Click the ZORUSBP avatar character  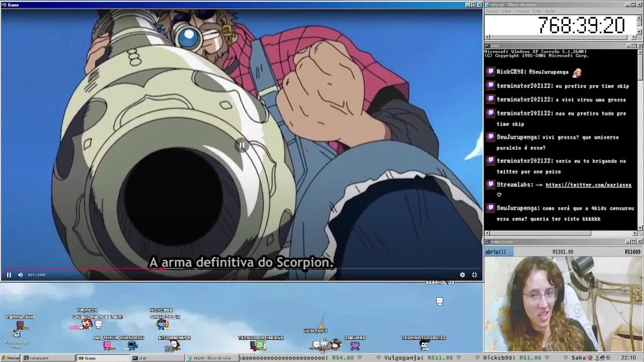tap(355, 346)
